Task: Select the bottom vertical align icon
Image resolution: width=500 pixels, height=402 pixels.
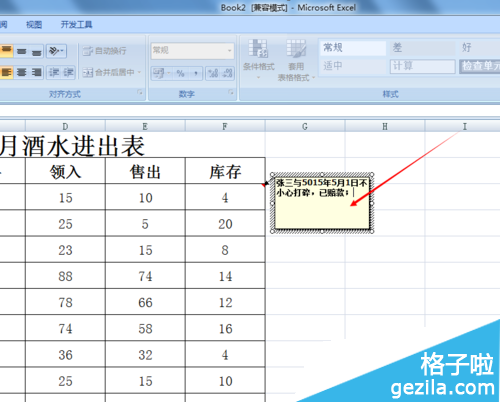Action: (x=36, y=51)
